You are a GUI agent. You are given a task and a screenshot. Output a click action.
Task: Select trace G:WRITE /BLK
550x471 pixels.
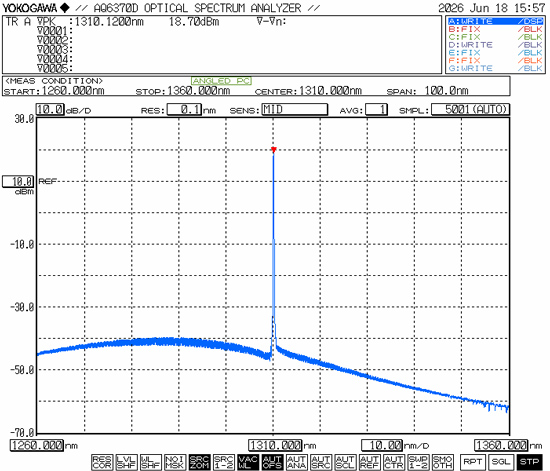click(496, 68)
